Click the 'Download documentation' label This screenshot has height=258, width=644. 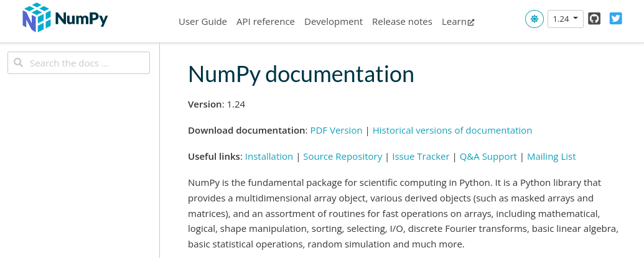pyautogui.click(x=247, y=131)
